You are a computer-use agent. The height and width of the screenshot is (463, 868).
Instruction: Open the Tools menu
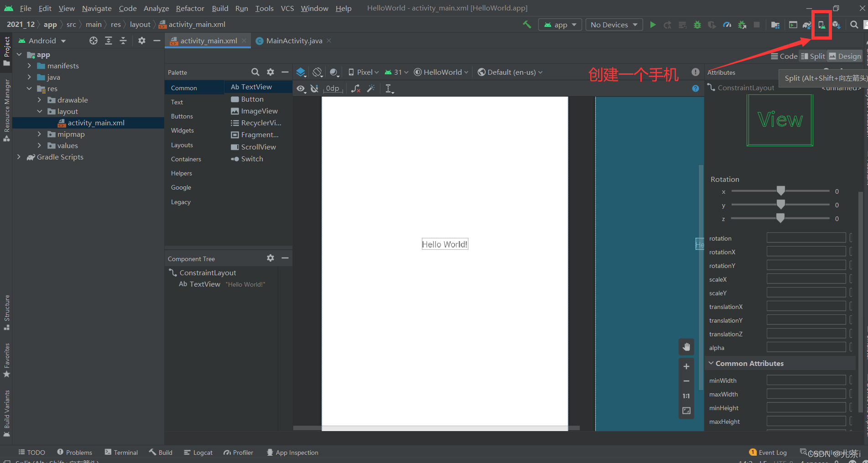point(264,8)
